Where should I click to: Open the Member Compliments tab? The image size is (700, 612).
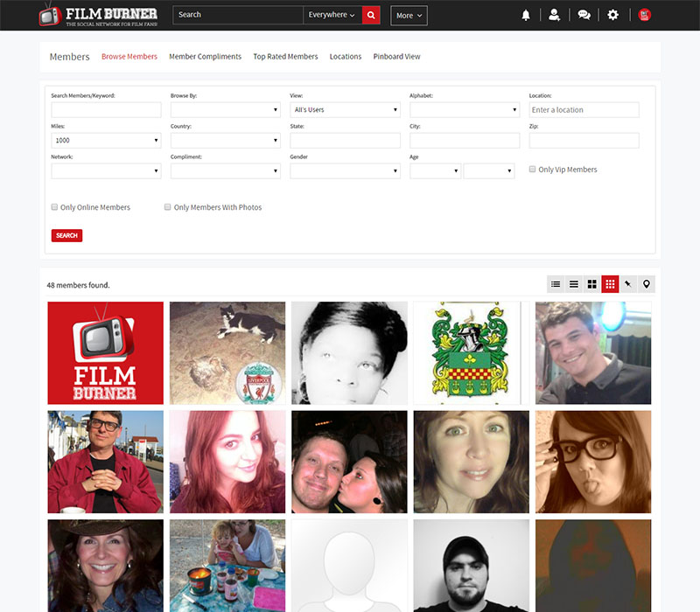tap(205, 57)
